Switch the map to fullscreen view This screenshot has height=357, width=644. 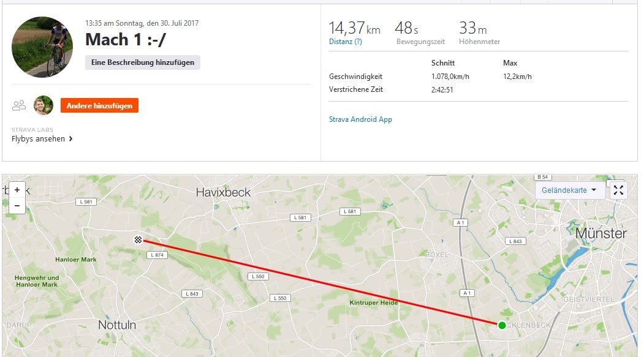618,190
